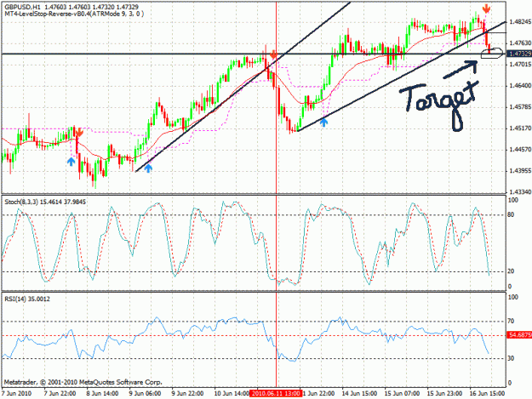Click red sell arrow beside the vertical red line
Image resolution: width=532 pixels, height=399 pixels.
[273, 54]
